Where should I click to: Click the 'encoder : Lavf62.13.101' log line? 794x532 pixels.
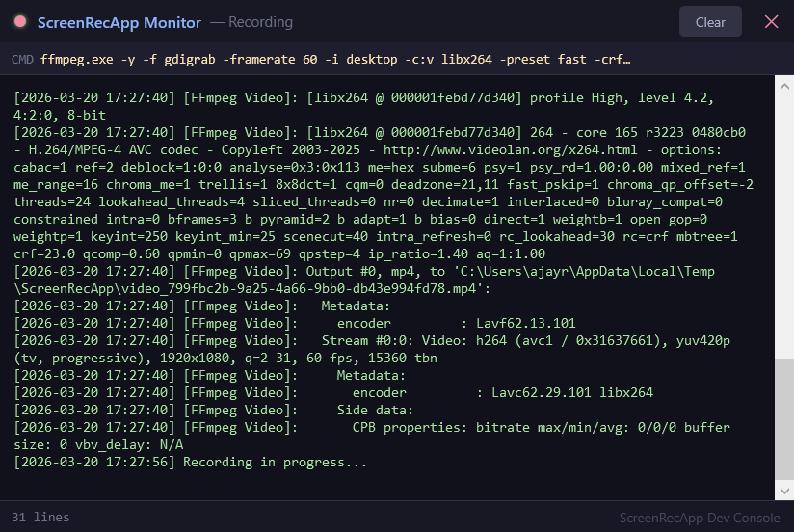[x=295, y=323]
